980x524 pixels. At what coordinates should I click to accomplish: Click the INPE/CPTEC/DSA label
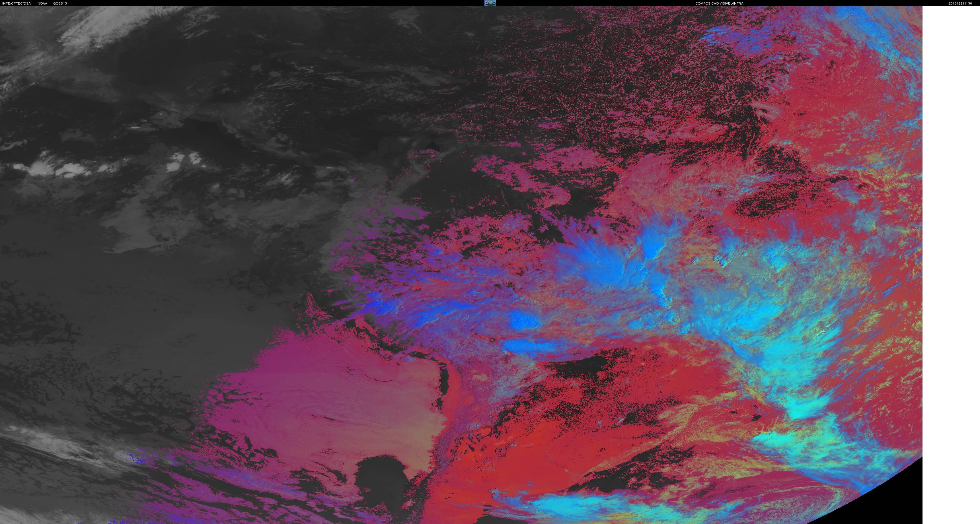[x=17, y=3]
